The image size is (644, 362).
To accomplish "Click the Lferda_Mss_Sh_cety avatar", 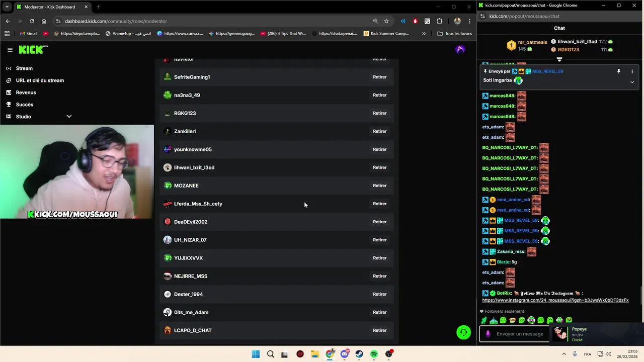I will coord(168,204).
